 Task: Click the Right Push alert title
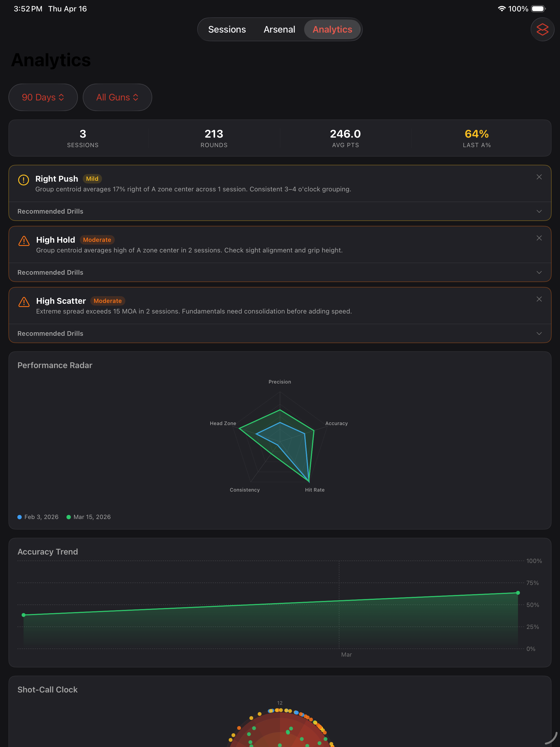click(x=57, y=179)
